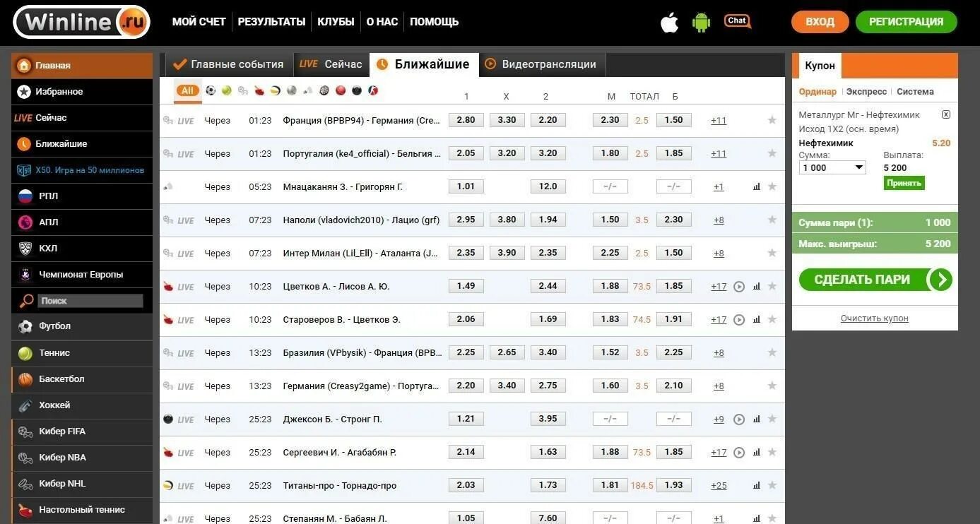Expand +1 markets for Мнацаканян З. - Григорян Г.

click(719, 187)
